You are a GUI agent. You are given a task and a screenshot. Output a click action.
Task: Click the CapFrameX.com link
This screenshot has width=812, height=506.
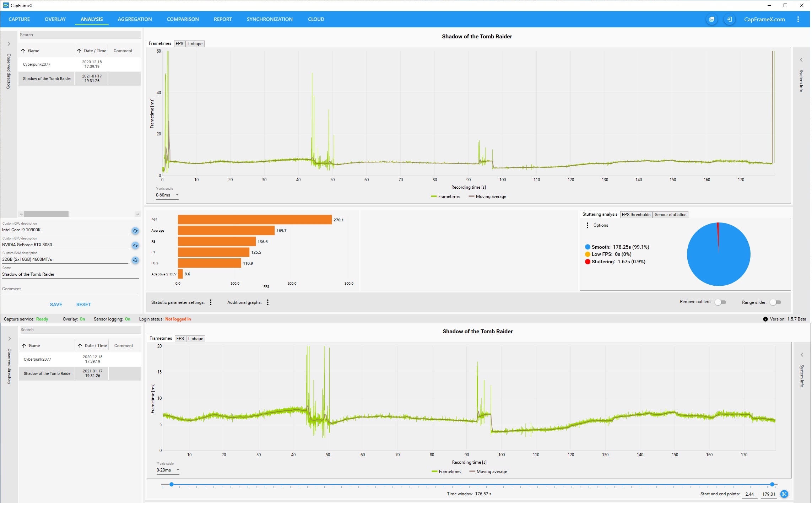tap(765, 20)
